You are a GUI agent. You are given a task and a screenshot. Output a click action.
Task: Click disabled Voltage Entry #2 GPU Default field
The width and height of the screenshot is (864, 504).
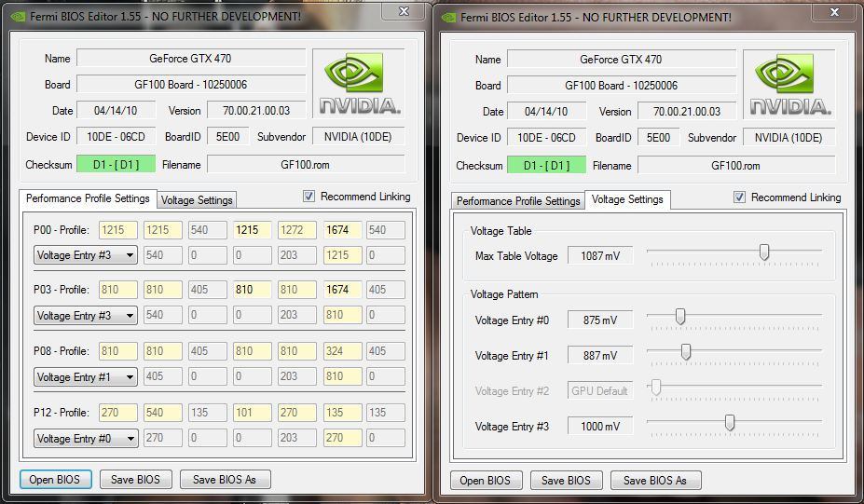tap(600, 391)
